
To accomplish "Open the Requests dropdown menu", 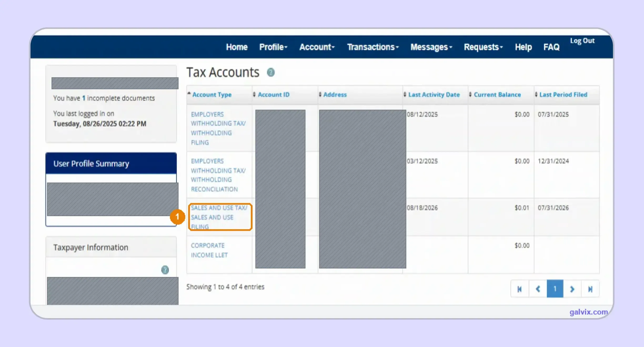I will click(x=484, y=47).
